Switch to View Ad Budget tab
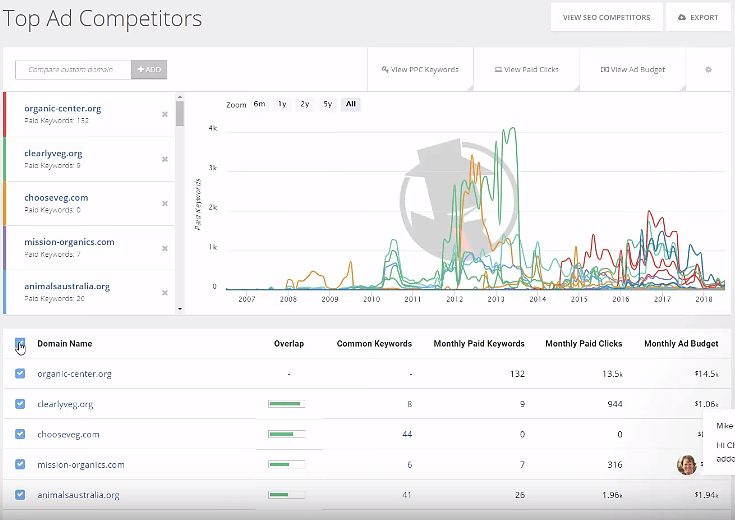The height and width of the screenshot is (520, 735). coord(633,69)
